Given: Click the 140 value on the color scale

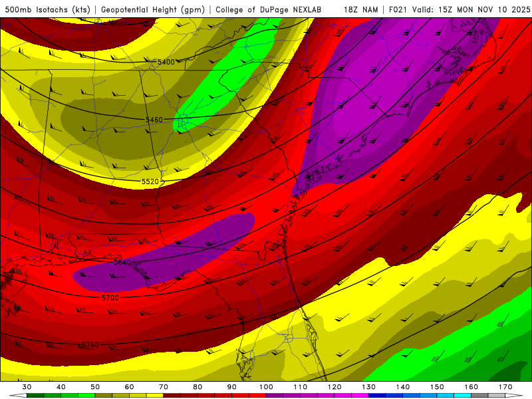Looking at the screenshot, I should [403, 387].
